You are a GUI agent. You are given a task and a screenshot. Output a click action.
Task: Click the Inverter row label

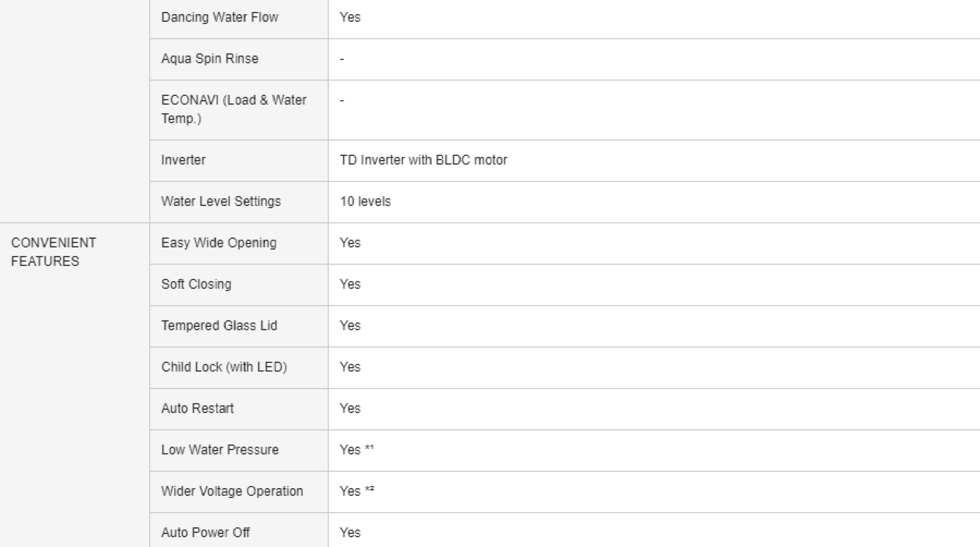(x=183, y=160)
